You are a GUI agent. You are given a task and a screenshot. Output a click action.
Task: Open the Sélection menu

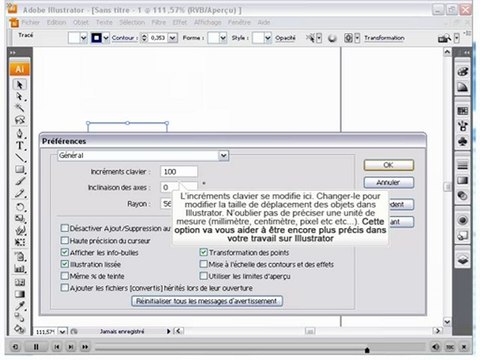132,22
